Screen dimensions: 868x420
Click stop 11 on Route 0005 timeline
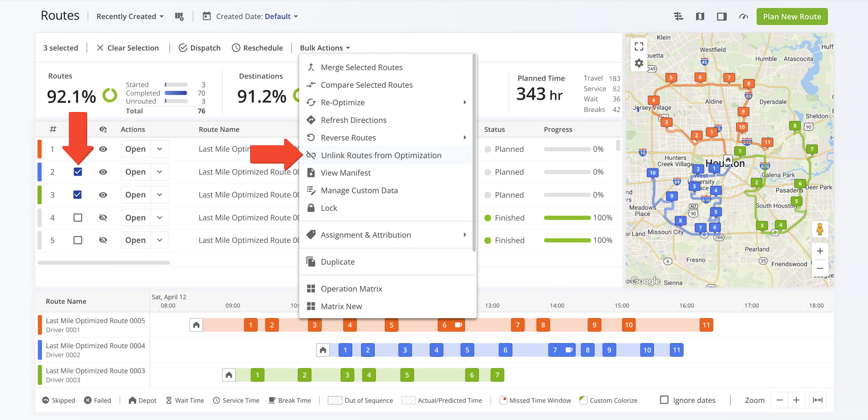pos(706,325)
